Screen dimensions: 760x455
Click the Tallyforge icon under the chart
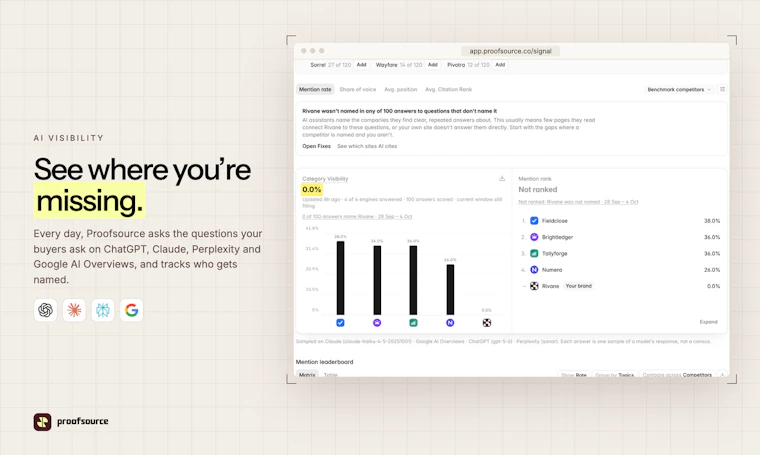tap(413, 323)
